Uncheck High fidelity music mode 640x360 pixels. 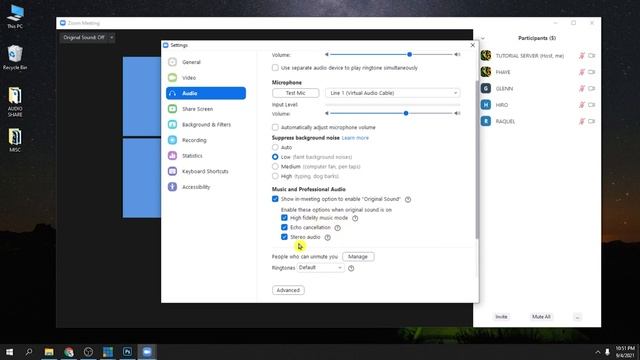click(284, 218)
